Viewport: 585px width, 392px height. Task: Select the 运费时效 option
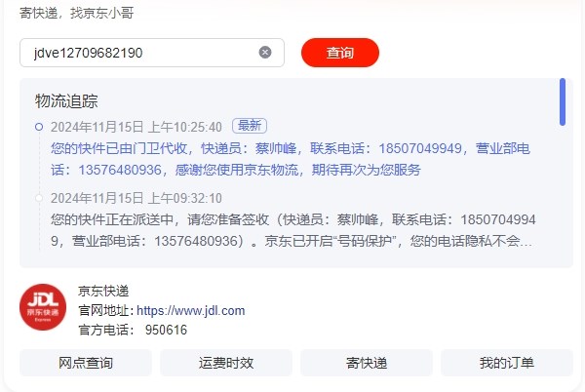[x=226, y=363]
